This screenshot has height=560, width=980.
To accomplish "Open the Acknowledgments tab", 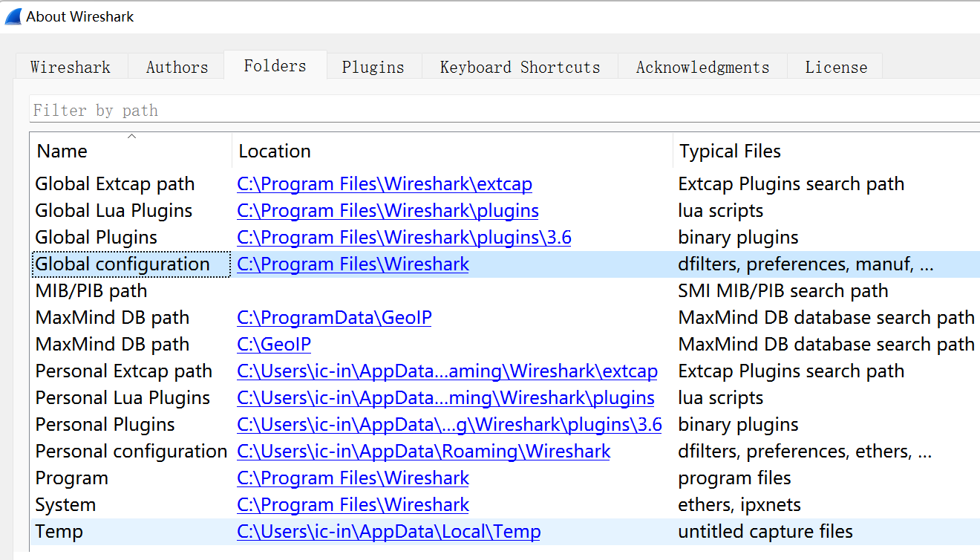I will 702,67.
